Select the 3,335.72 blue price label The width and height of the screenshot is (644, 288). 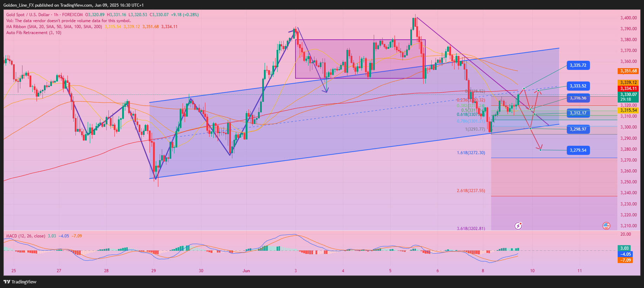[x=578, y=65]
